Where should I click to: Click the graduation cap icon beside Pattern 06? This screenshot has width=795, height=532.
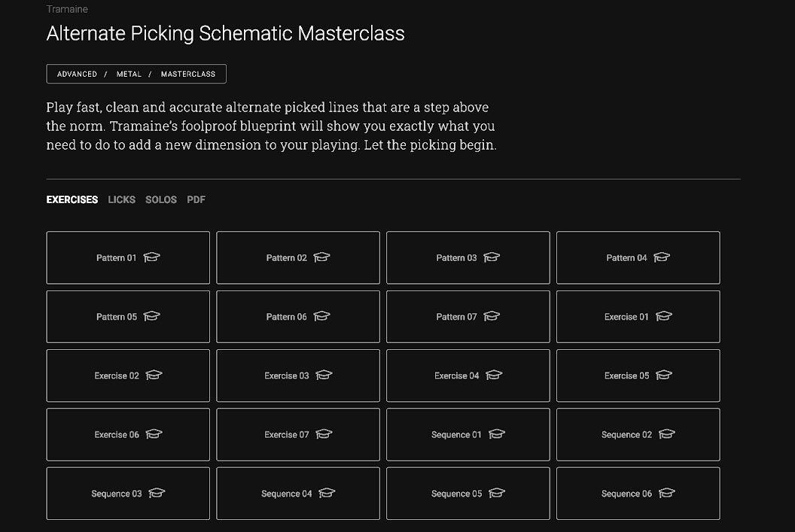coord(321,316)
